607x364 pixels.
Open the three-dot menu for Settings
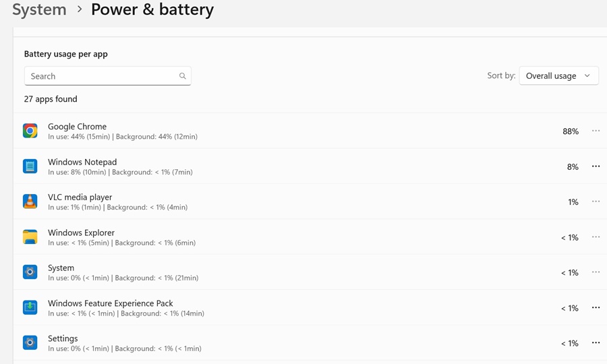coord(596,343)
